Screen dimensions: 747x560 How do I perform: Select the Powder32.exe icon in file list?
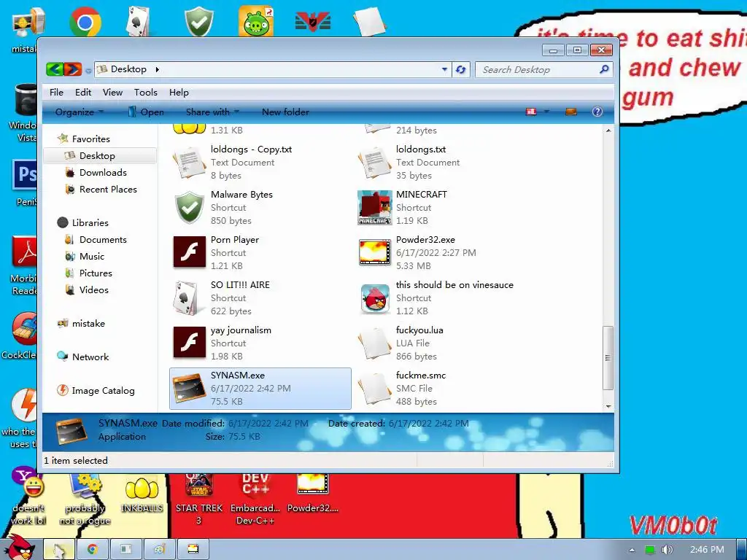374,252
